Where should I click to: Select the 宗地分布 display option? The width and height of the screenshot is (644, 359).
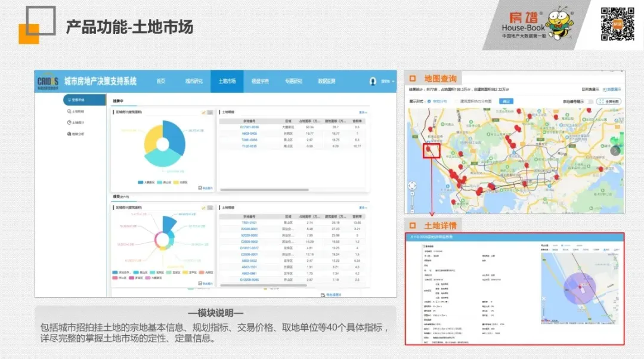[435, 101]
